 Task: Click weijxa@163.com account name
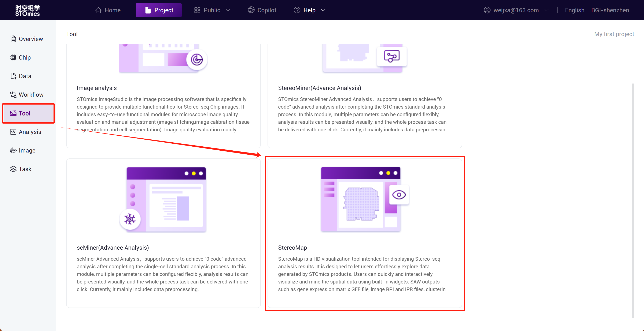(x=516, y=10)
